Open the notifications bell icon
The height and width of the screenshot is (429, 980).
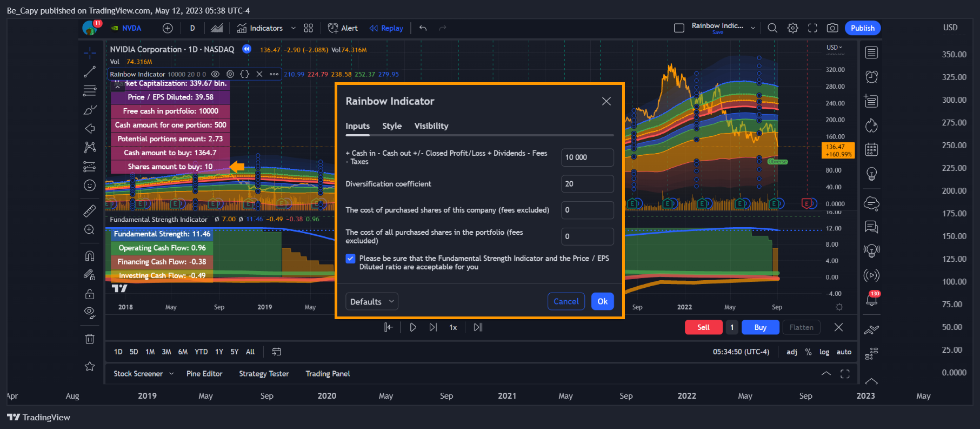click(871, 299)
